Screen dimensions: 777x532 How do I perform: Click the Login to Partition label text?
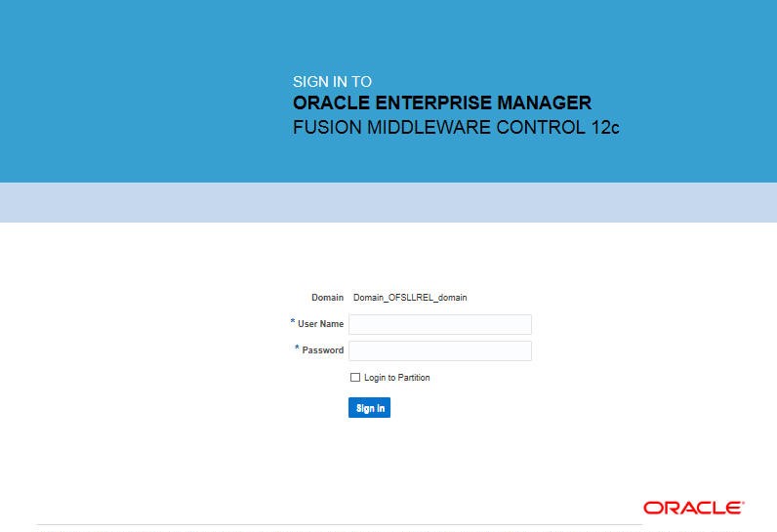point(397,378)
